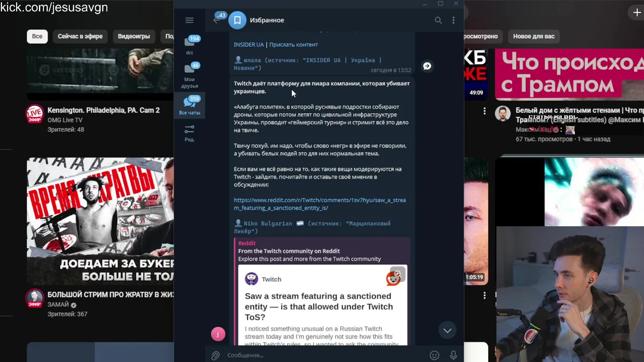Click the Белый дом с жёлтыми стенами avatar

503,114
